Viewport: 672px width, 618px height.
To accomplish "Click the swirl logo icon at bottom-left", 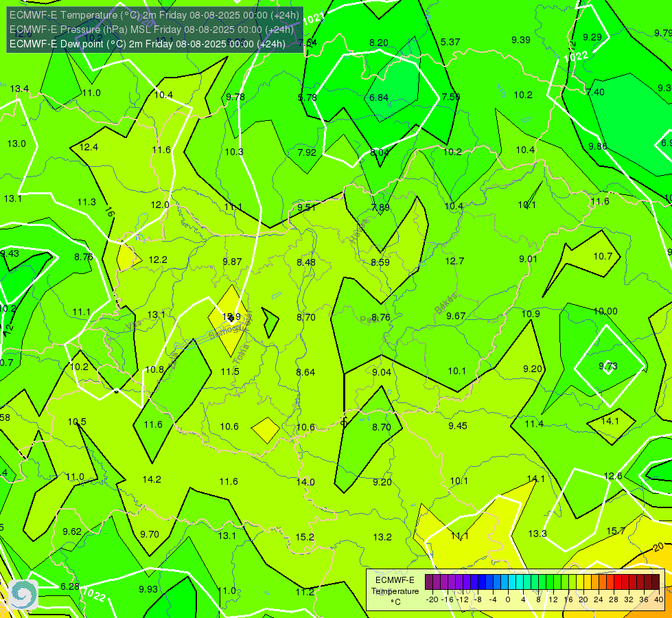I will pos(23,595).
